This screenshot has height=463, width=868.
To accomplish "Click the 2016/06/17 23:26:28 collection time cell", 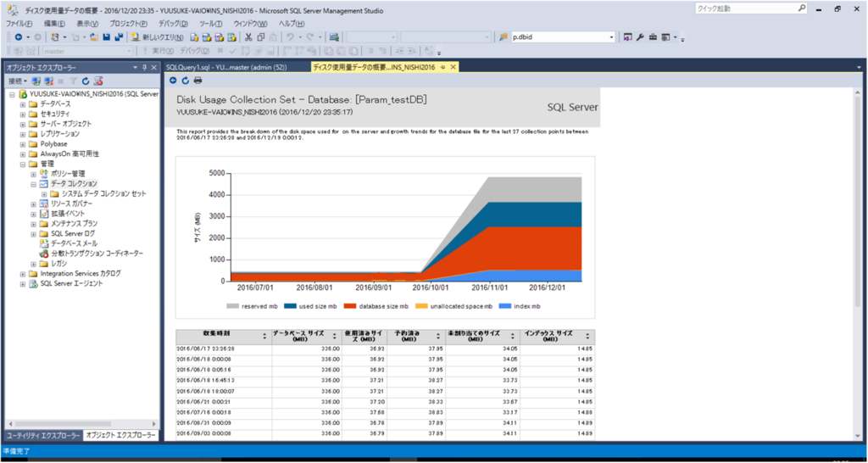I will tap(224, 349).
